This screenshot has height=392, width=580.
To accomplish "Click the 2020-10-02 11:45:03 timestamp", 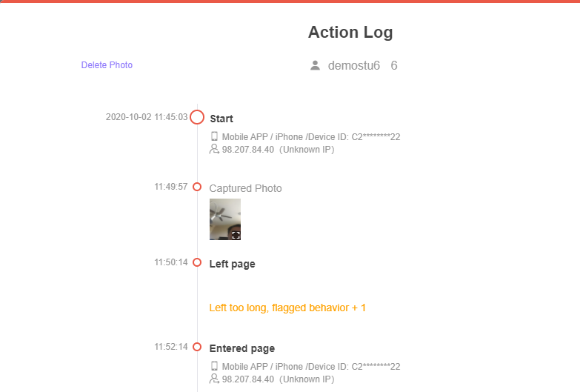I will [x=147, y=117].
